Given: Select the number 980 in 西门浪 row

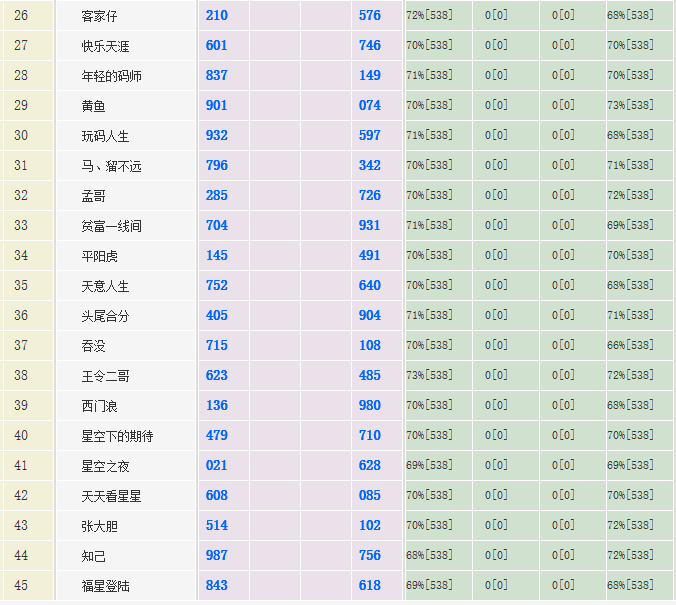Looking at the screenshot, I should tap(369, 406).
